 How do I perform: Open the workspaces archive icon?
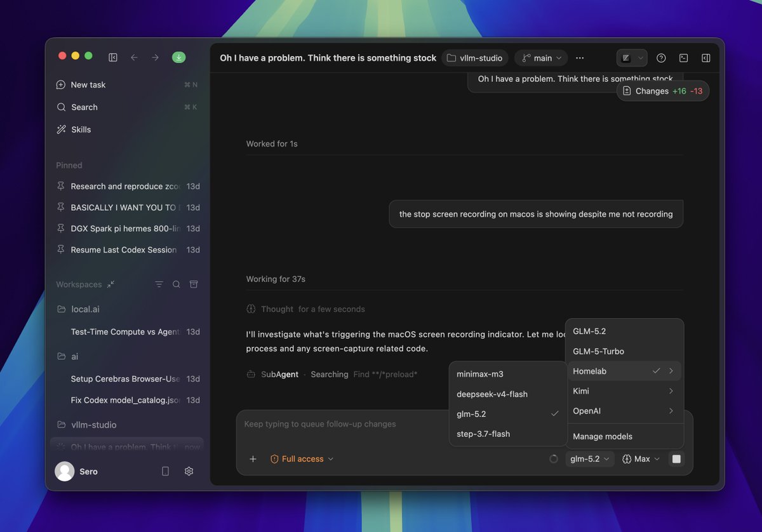[194, 284]
